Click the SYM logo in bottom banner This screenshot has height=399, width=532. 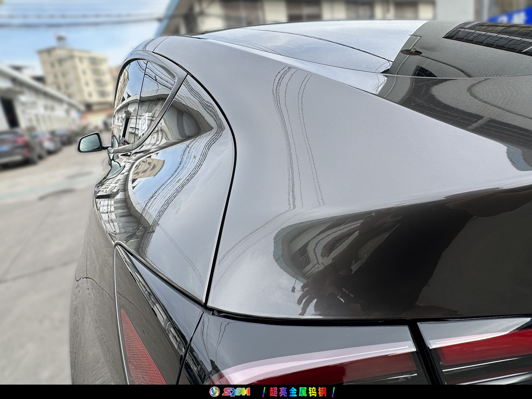[x=229, y=392]
